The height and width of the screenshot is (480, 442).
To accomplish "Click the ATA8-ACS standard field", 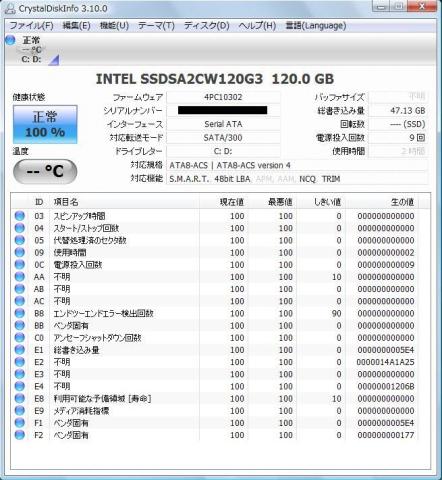I will tap(297, 165).
